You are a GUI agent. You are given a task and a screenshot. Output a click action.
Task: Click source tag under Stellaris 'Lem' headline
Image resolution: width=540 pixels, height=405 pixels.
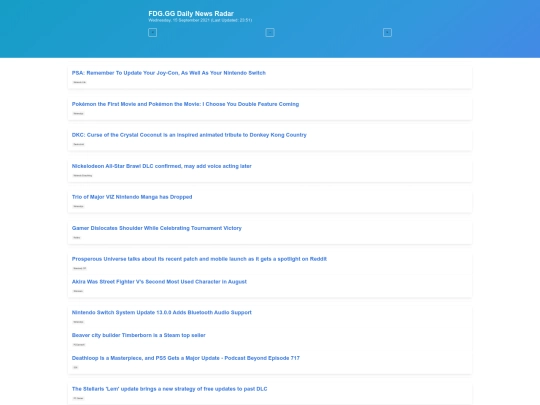click(79, 398)
